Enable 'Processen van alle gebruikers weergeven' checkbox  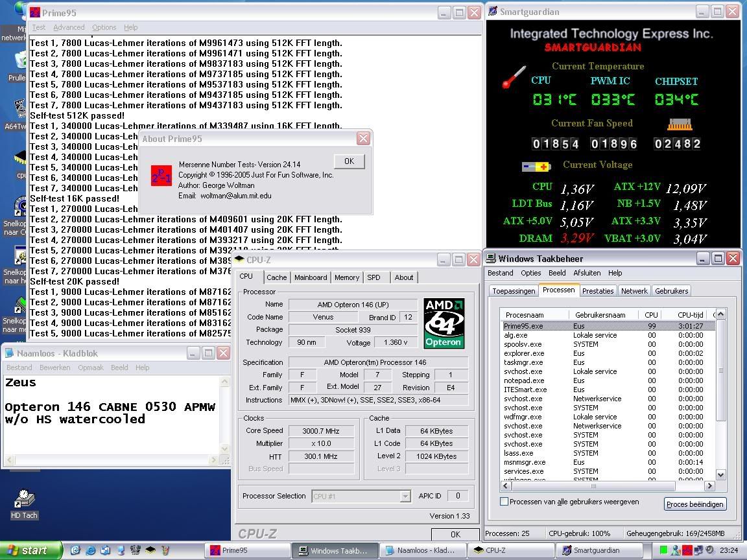pos(504,502)
